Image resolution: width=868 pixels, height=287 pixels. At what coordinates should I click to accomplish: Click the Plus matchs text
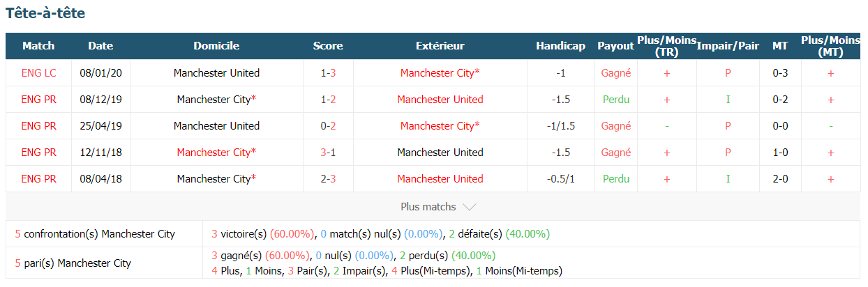tap(428, 207)
